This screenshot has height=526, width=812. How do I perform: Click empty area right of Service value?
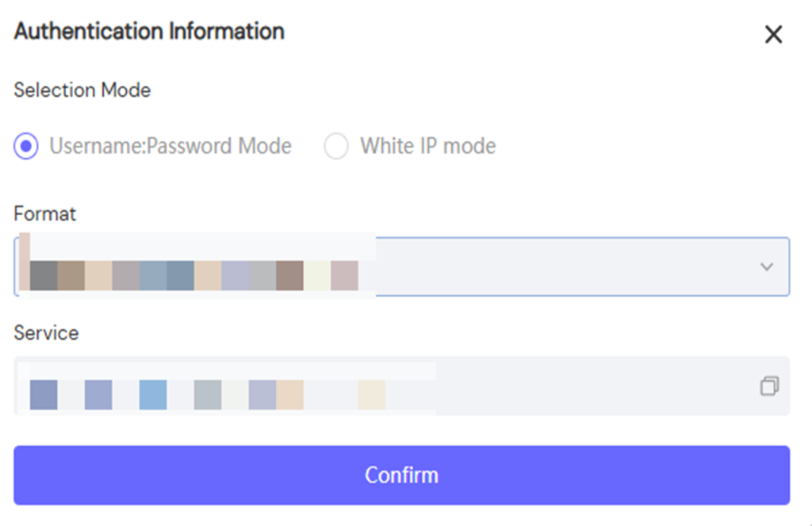tap(595, 386)
